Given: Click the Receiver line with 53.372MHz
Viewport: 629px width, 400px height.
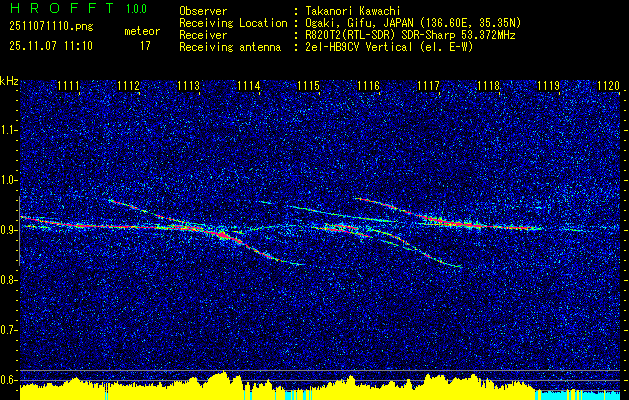Looking at the screenshot, I should pos(409,35).
